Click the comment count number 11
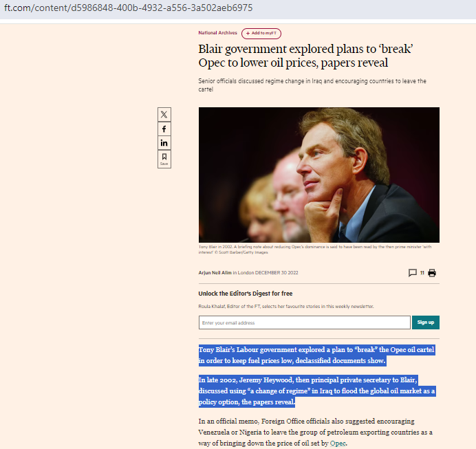Viewport: 476px width, 449px height. [422, 273]
